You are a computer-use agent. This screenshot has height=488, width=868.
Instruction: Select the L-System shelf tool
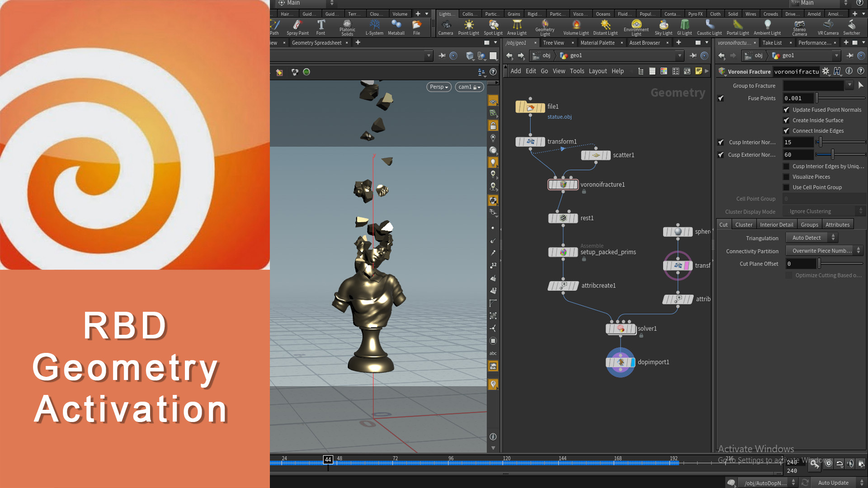click(374, 26)
